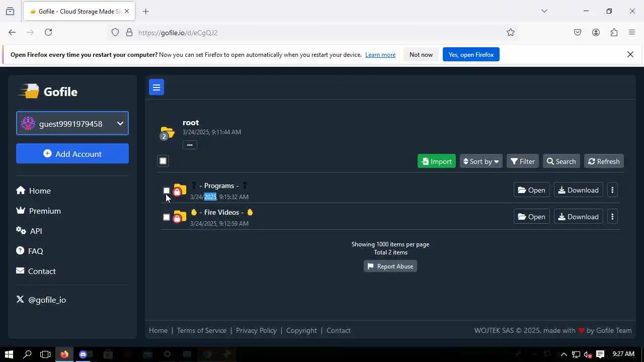
Task: Reload the page in Firefox
Action: 48,32
